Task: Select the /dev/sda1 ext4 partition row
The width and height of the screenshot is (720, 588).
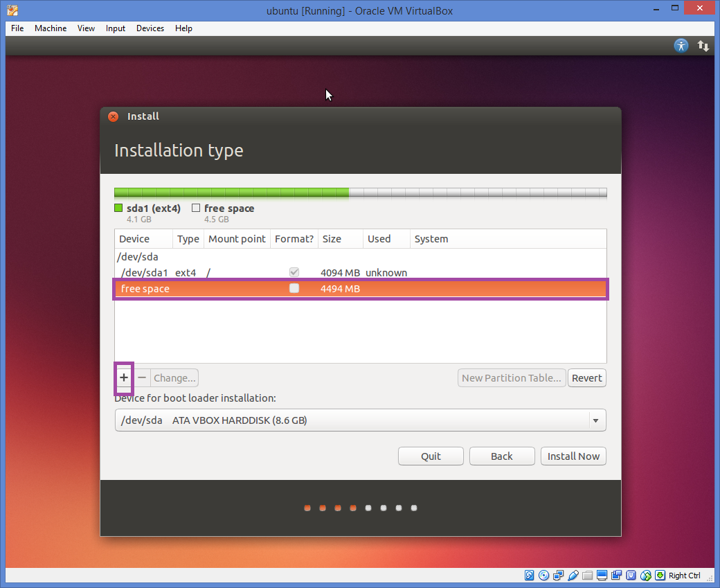Action: pos(361,272)
